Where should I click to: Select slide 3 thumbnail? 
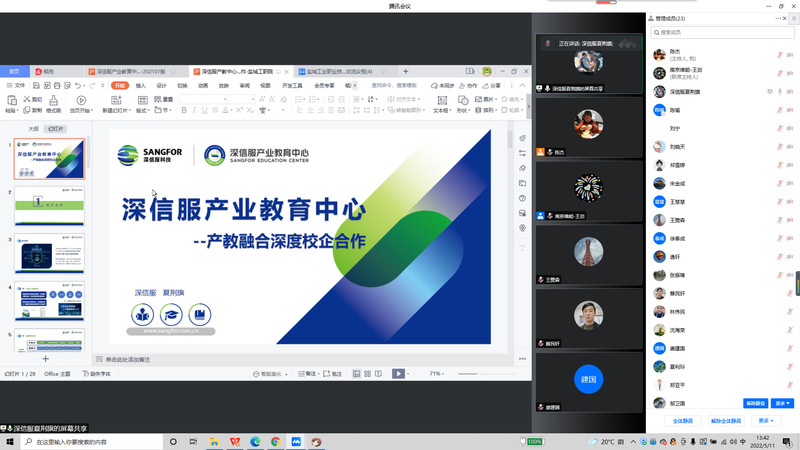click(49, 254)
